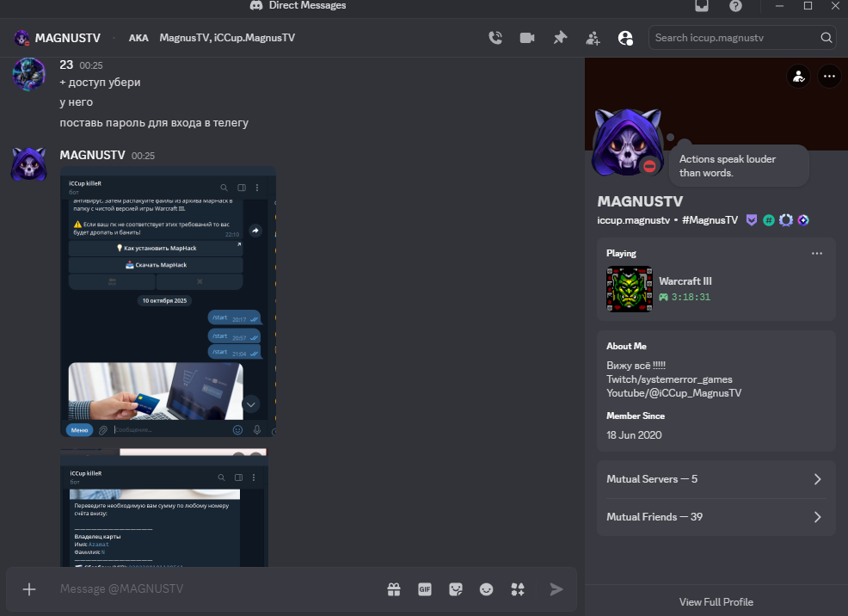The image size is (848, 616).
Task: Open the apps launcher icon
Action: [518, 589]
